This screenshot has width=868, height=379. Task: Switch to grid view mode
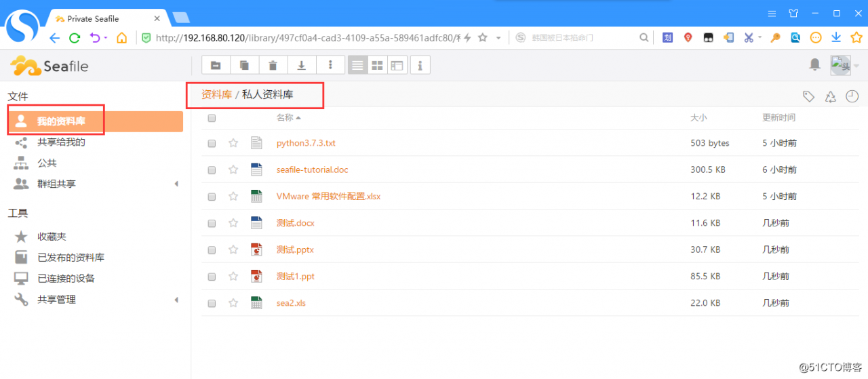pos(377,65)
